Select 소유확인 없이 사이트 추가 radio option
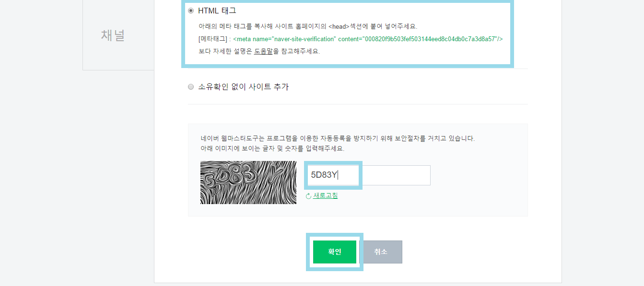 pyautogui.click(x=191, y=87)
